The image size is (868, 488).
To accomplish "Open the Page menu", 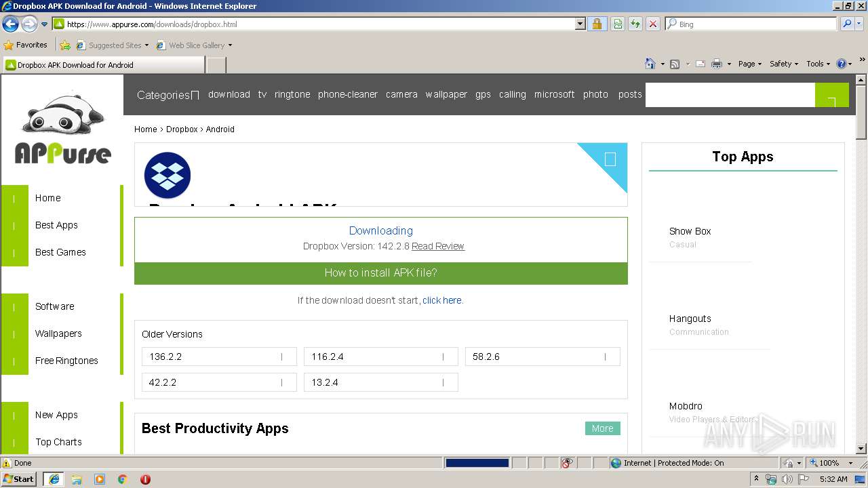I will point(750,64).
